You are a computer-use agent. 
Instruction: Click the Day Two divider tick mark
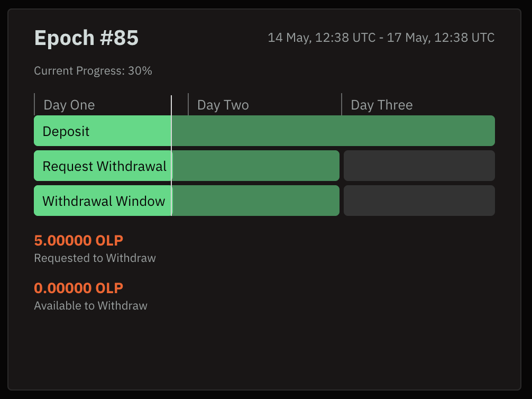pyautogui.click(x=188, y=104)
